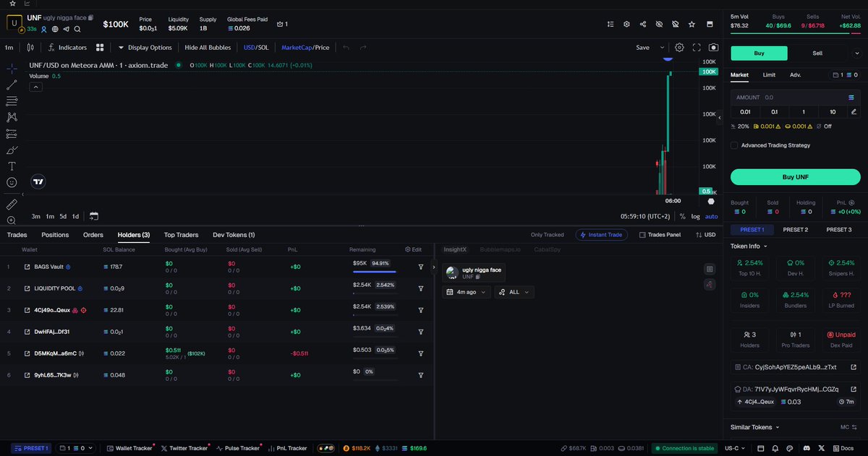
Task: Select the Limit order tab
Action: [769, 74]
